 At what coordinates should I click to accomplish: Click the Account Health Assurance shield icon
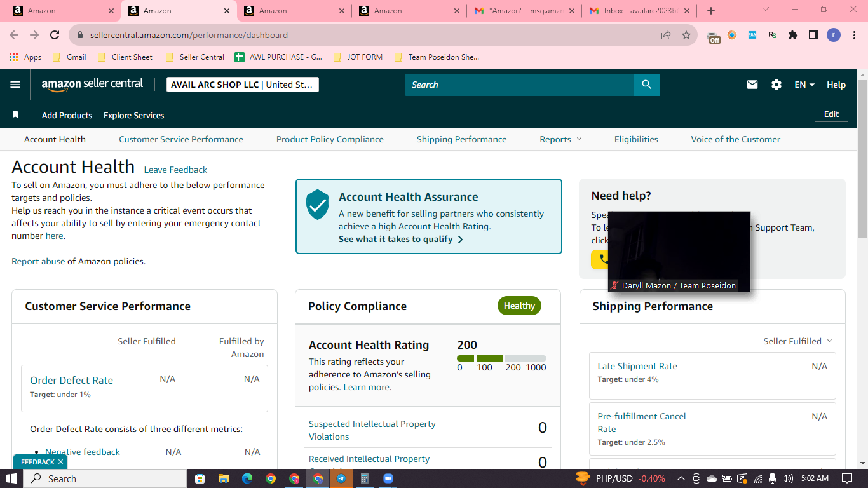click(318, 204)
